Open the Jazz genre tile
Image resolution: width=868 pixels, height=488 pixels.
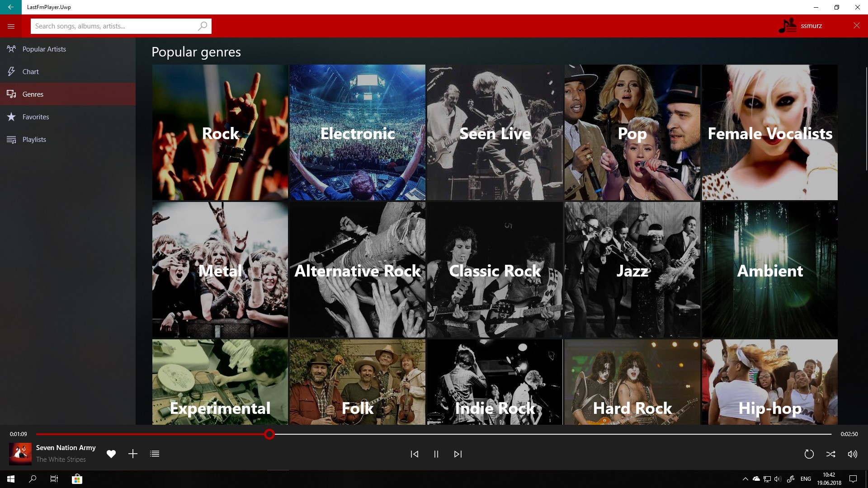632,269
